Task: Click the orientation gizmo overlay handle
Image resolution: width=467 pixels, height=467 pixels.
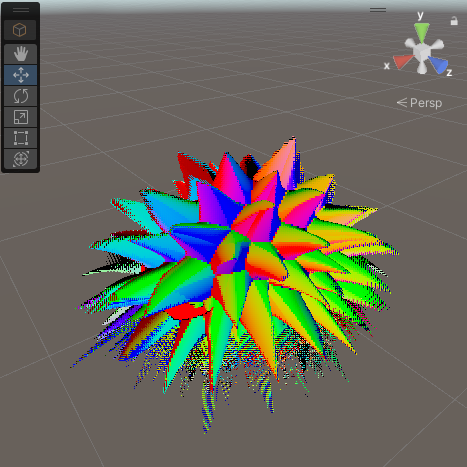Action: pyautogui.click(x=378, y=10)
